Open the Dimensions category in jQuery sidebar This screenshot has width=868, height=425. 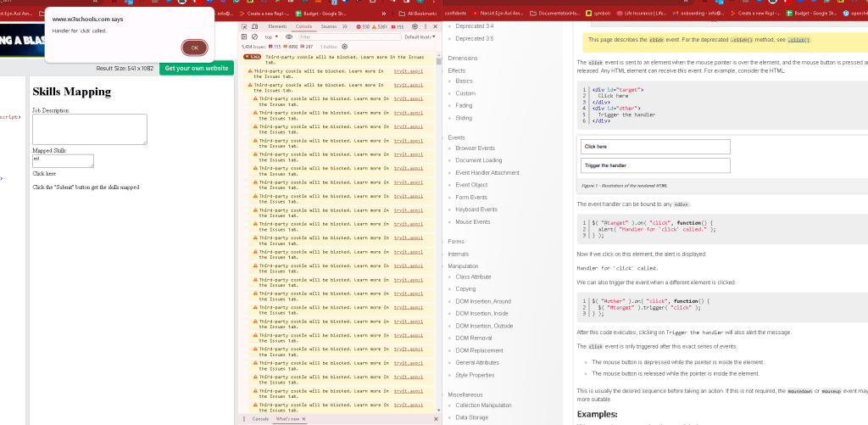click(462, 59)
